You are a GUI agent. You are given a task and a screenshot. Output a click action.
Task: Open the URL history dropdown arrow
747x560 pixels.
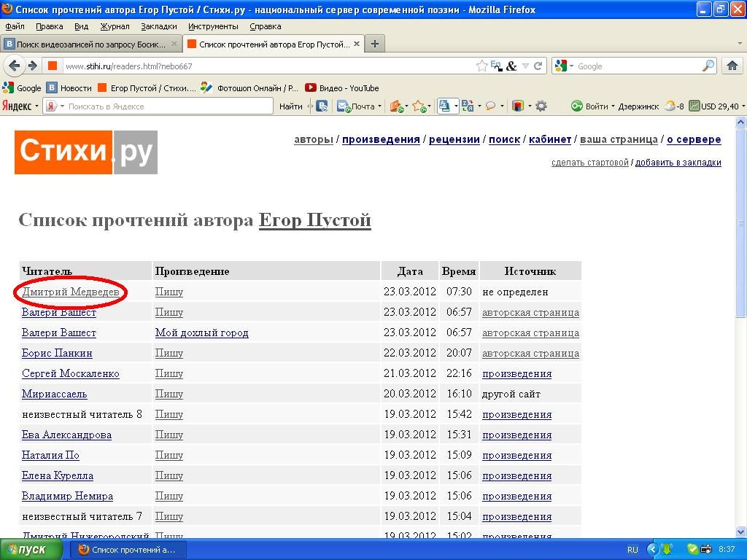(x=525, y=66)
